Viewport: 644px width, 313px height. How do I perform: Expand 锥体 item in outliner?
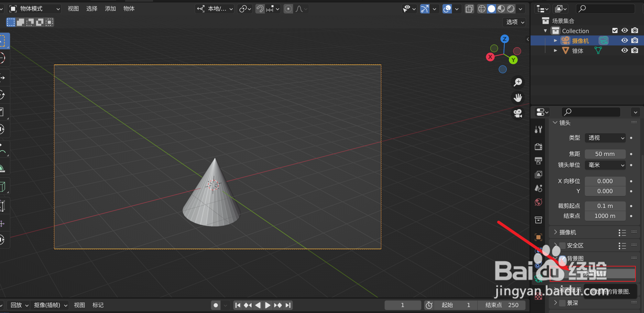555,51
